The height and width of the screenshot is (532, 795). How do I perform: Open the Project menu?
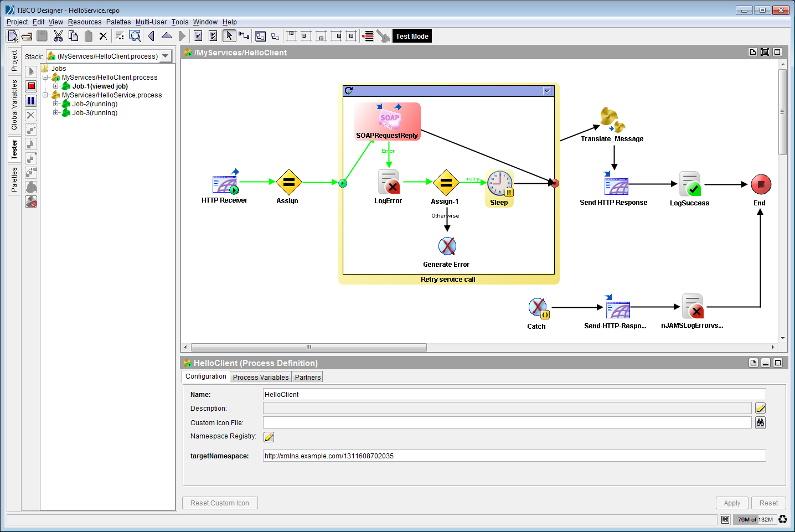pyautogui.click(x=17, y=22)
